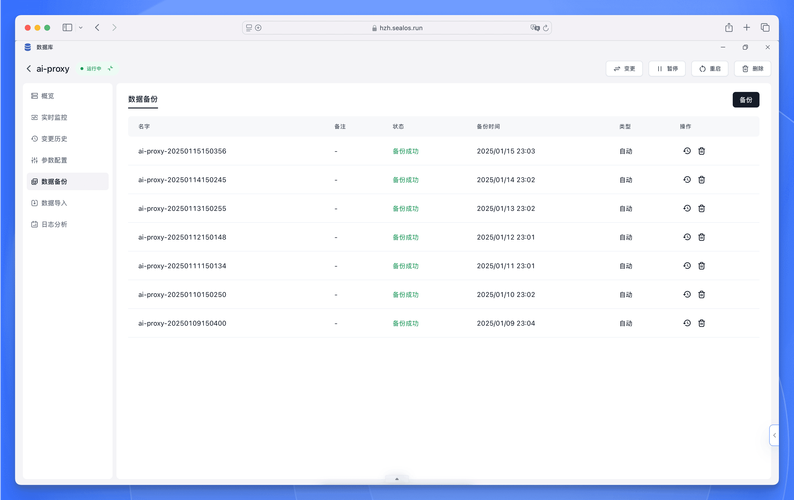Go back using arrow beside ai-proxy
The image size is (794, 500).
click(29, 69)
